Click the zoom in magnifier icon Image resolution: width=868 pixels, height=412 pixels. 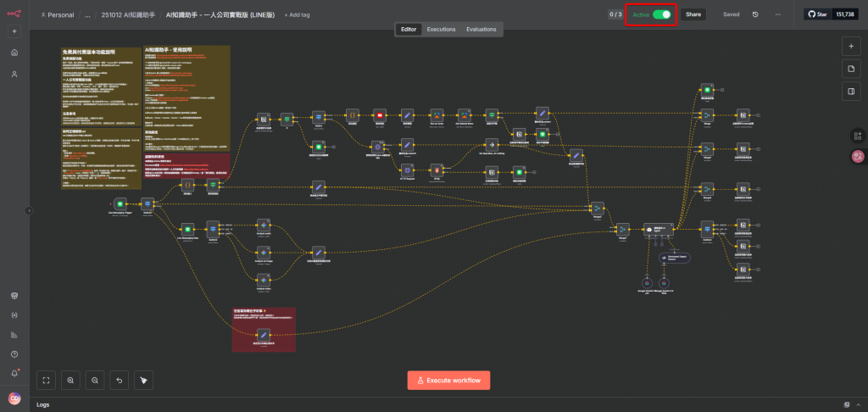(70, 380)
